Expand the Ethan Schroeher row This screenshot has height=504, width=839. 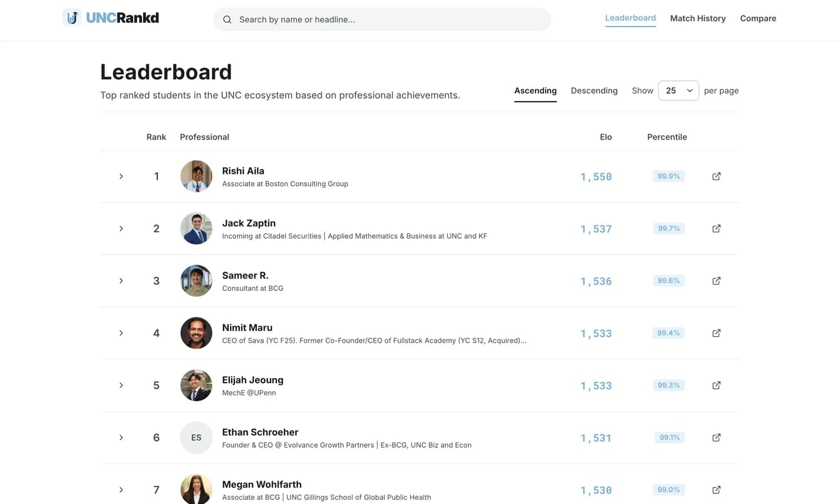pyautogui.click(x=121, y=437)
